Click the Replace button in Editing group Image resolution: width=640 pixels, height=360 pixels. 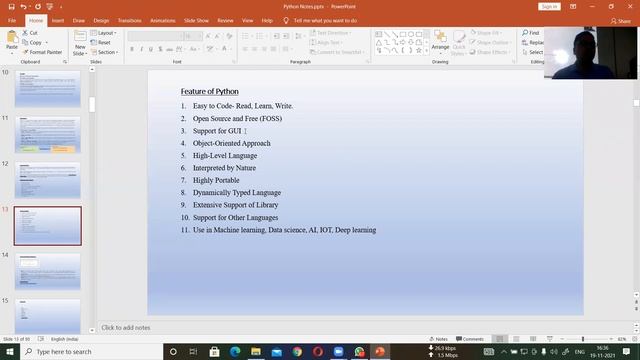pyautogui.click(x=533, y=42)
